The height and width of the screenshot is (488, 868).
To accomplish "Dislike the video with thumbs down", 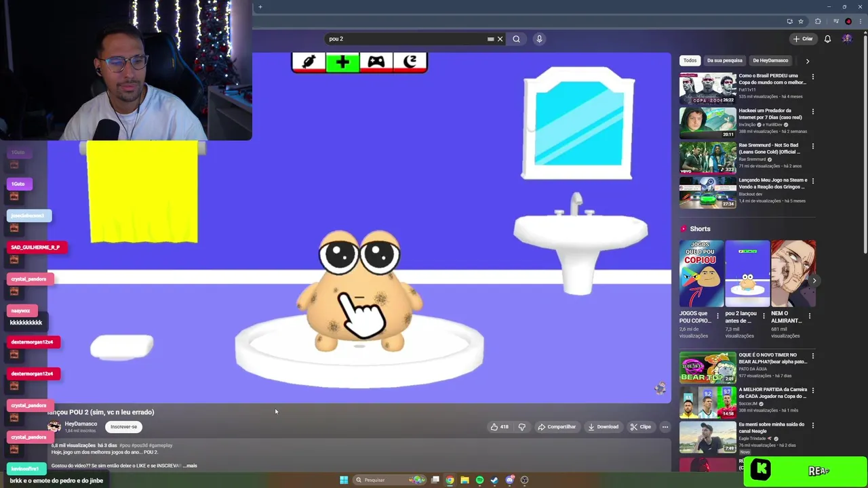I will 521,427.
